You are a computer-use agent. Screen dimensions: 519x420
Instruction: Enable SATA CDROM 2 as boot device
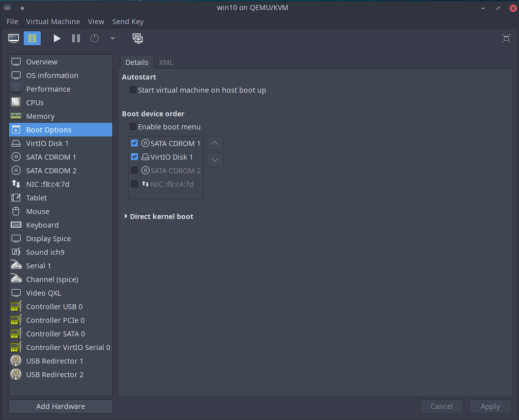pos(134,171)
